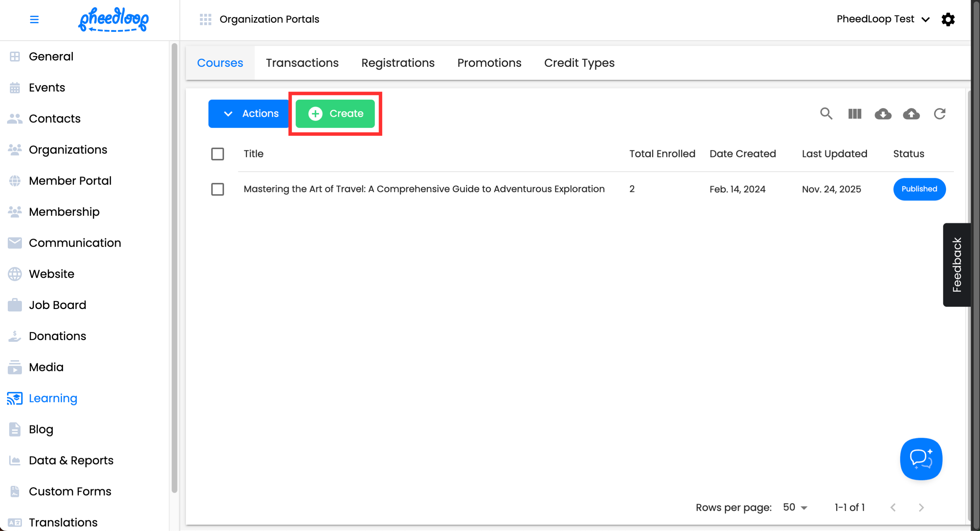Image resolution: width=980 pixels, height=531 pixels.
Task: Switch to the Transactions tab
Action: tap(302, 63)
